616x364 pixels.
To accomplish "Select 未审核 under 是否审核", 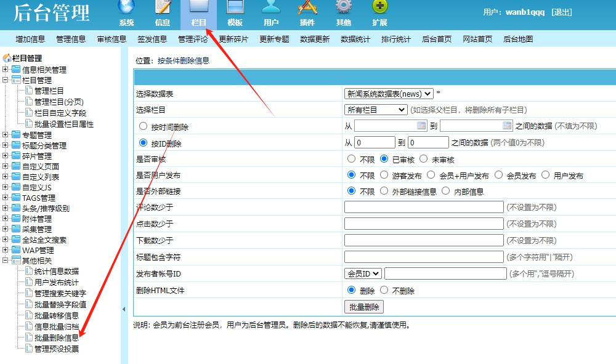I will (x=424, y=159).
